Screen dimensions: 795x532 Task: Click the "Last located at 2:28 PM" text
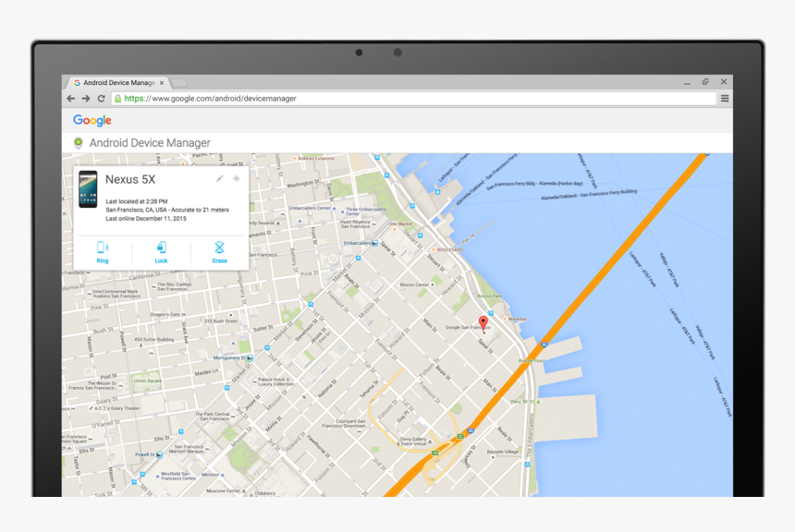pos(137,201)
